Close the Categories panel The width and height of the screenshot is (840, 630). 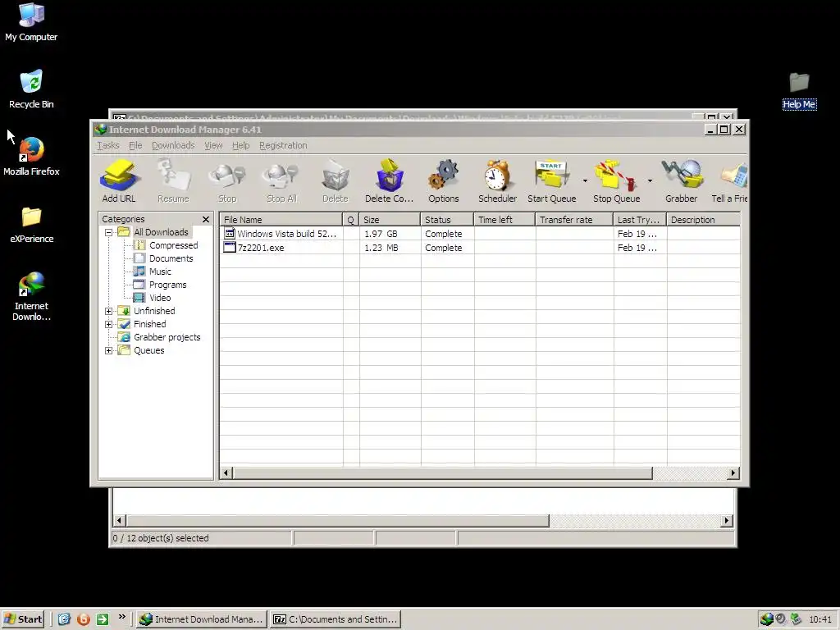206,219
